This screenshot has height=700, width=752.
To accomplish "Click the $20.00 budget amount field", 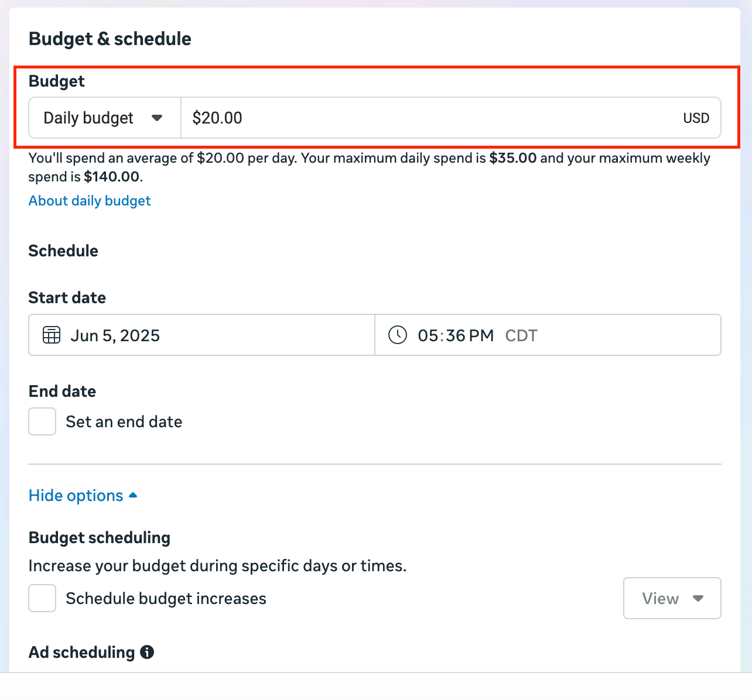I will (x=451, y=118).
